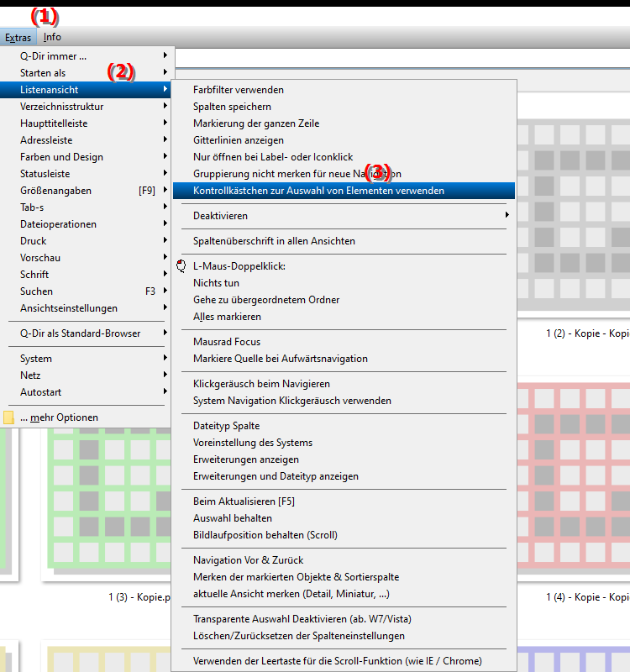Expand the Haupttitelleiste submenu
The width and height of the screenshot is (630, 672).
click(86, 123)
